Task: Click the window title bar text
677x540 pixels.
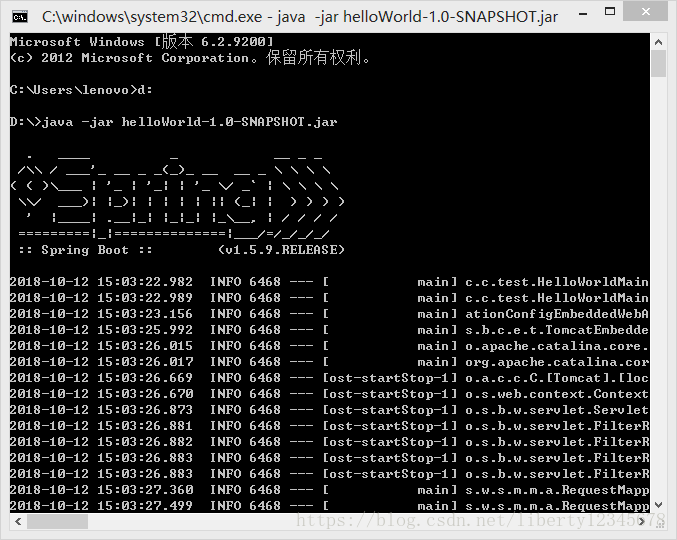Action: 300,17
